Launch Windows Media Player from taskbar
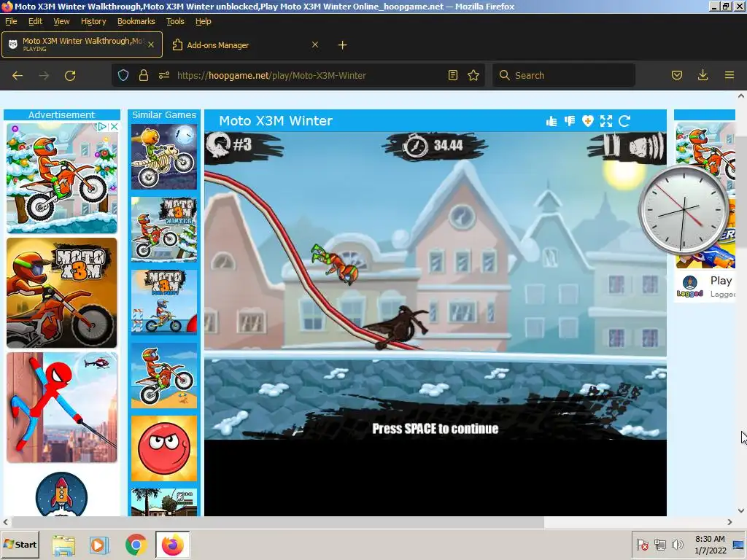Viewport: 747px width, 560px height. pyautogui.click(x=99, y=545)
